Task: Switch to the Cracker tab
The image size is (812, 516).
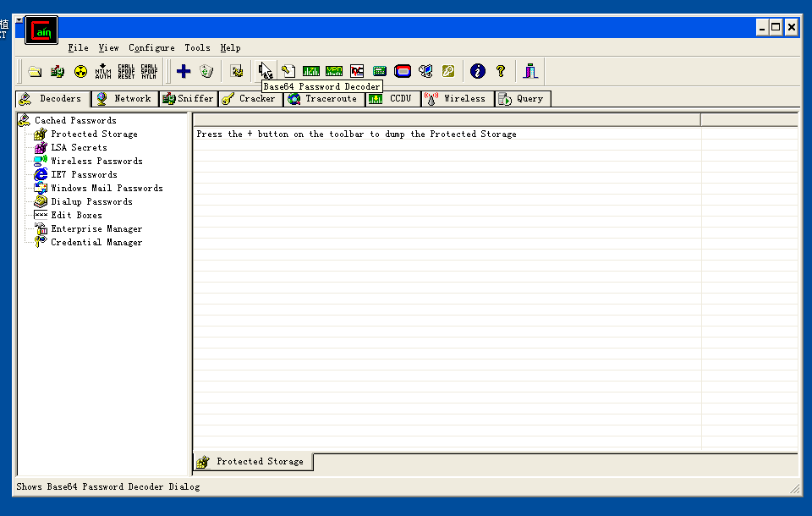Action: pos(250,98)
